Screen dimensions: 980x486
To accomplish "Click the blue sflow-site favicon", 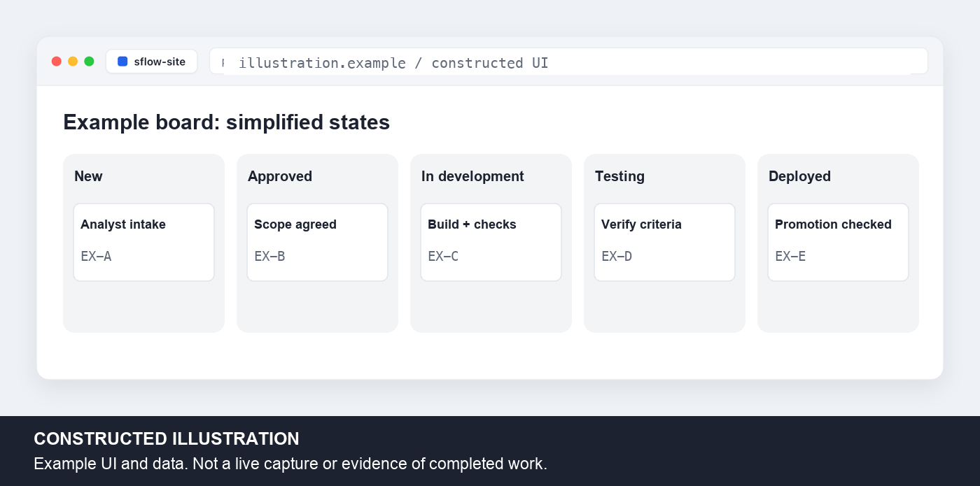I will point(122,62).
